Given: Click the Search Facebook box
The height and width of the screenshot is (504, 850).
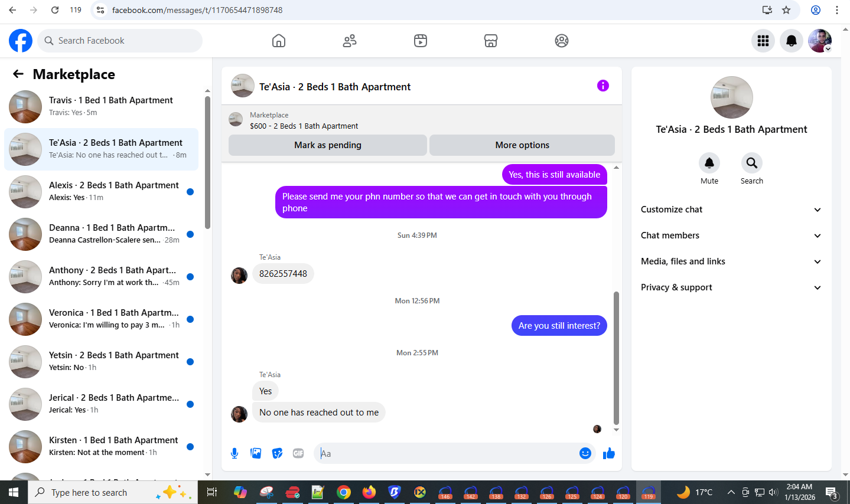Looking at the screenshot, I should pos(120,41).
